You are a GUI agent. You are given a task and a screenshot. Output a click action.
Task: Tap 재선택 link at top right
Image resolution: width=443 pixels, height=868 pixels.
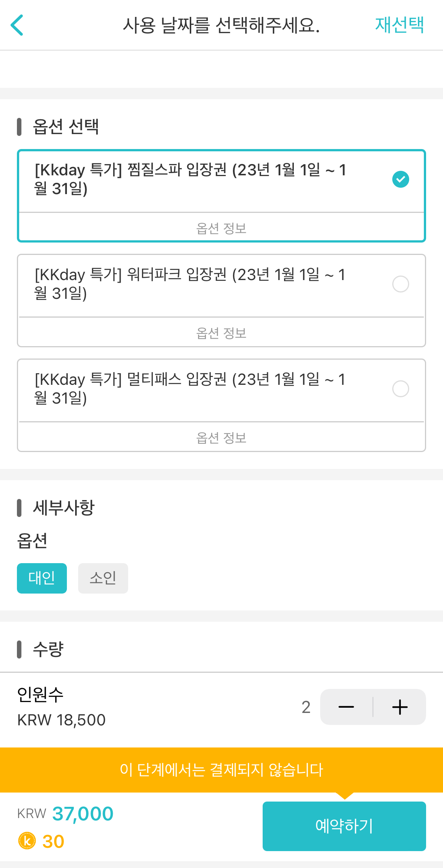click(x=399, y=25)
